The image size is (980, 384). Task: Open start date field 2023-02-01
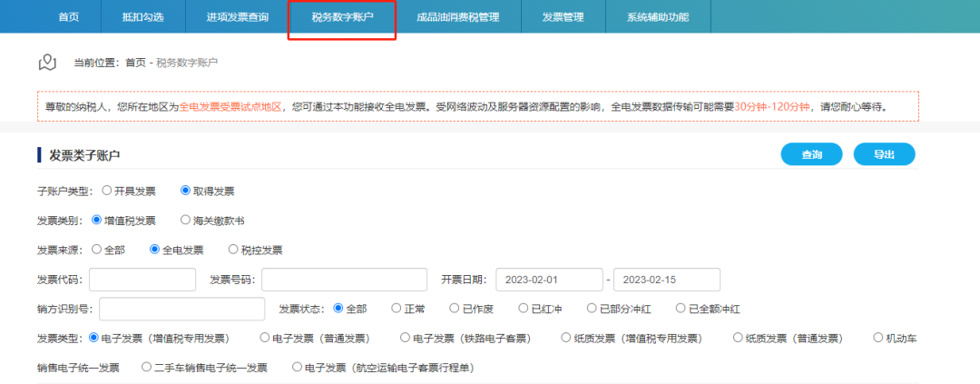click(x=549, y=280)
